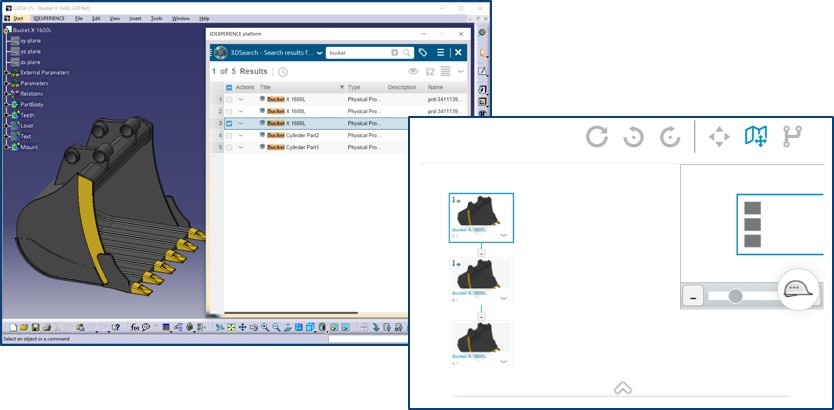Open the 3DSearch title dropdown chevron
The height and width of the screenshot is (410, 834).
tap(319, 53)
